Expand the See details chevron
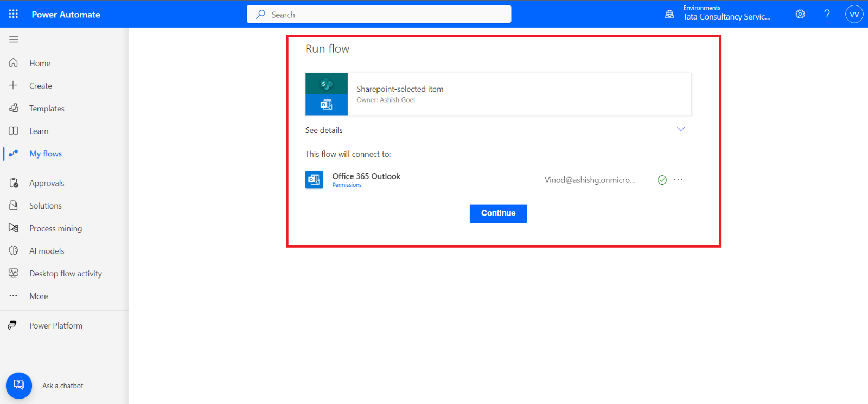Screen dimensions: 868x404 coord(681,129)
